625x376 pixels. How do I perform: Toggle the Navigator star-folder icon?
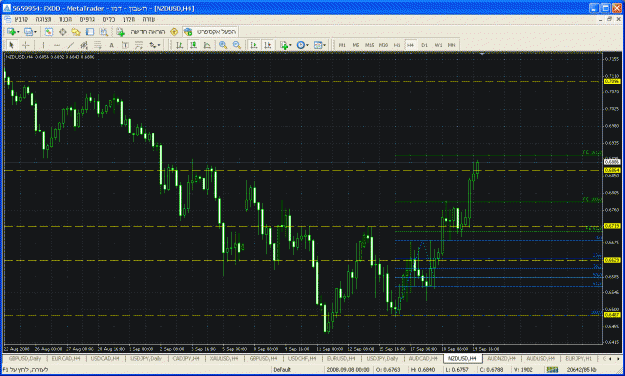pos(76,31)
